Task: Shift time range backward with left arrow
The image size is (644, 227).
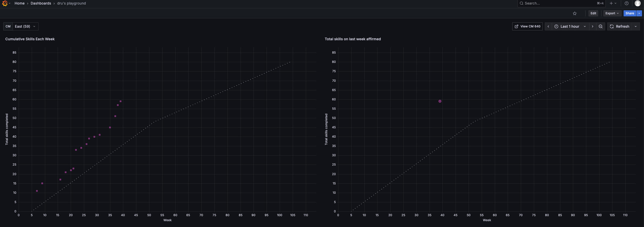Action: (x=548, y=26)
